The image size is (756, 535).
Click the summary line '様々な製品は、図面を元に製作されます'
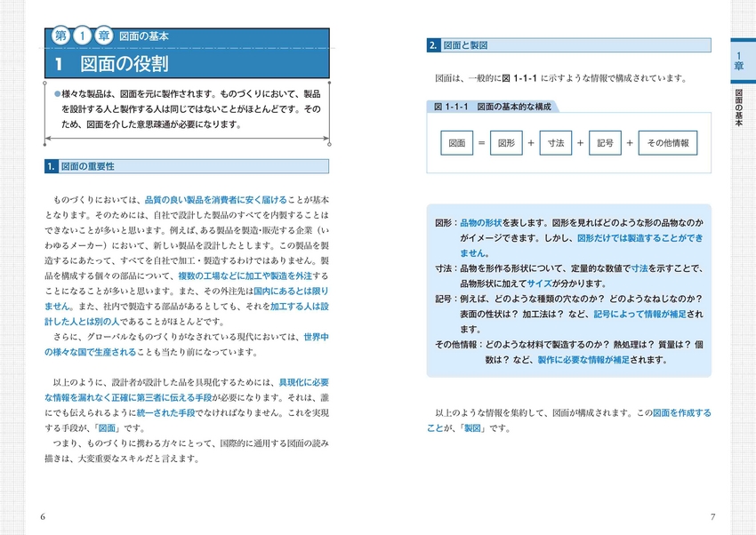click(137, 94)
